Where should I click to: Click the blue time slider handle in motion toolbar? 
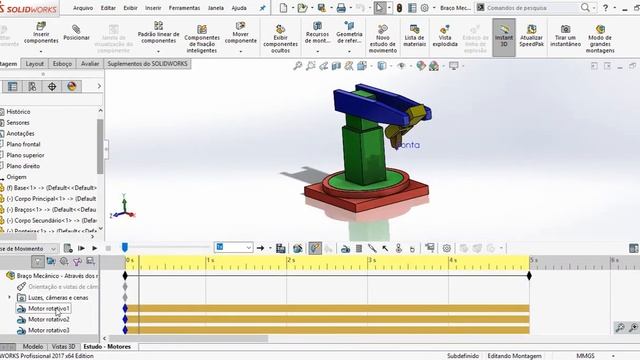(125, 247)
